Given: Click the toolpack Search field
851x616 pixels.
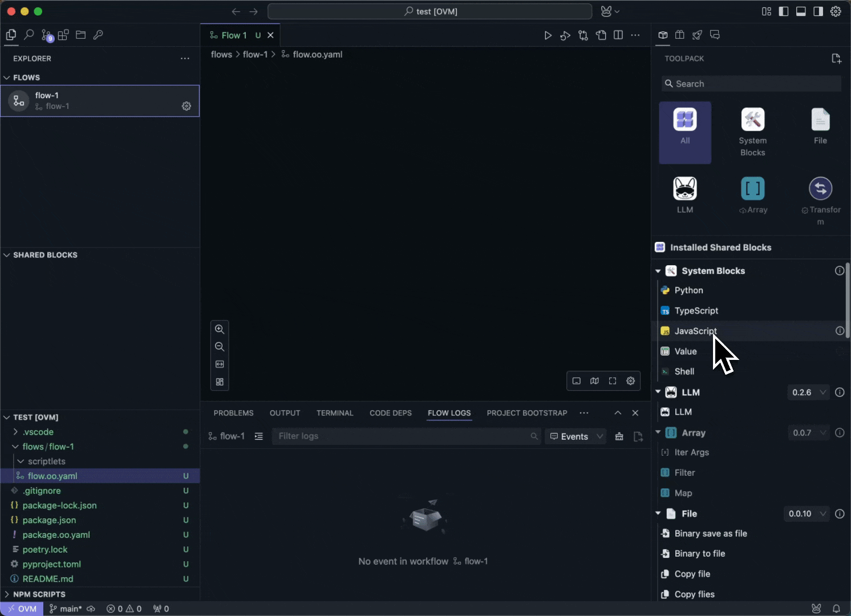Looking at the screenshot, I should 751,84.
